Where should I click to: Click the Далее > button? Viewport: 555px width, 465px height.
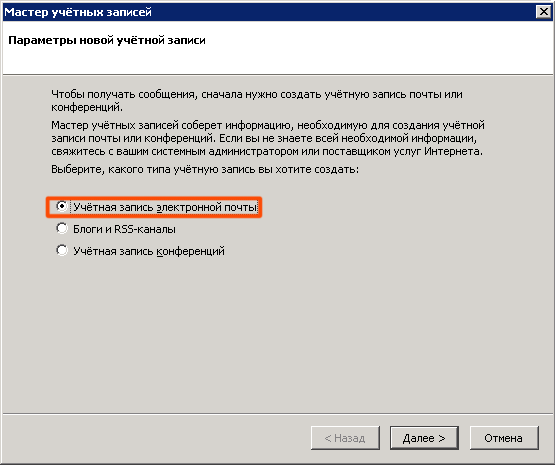[x=424, y=438]
